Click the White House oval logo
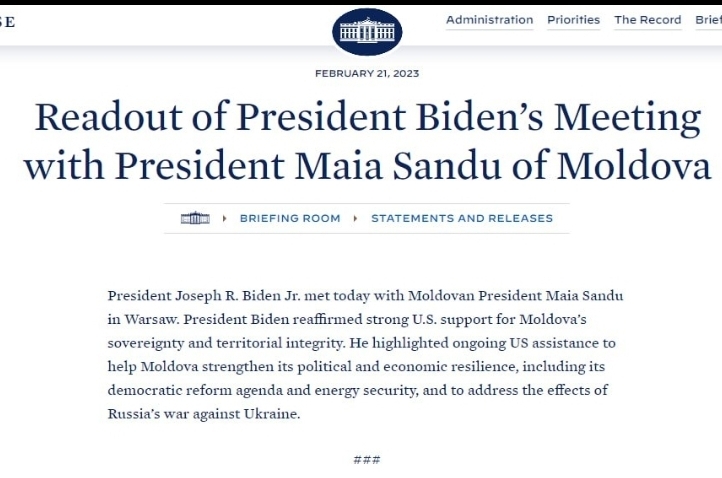This screenshot has height=478, width=722. (367, 32)
